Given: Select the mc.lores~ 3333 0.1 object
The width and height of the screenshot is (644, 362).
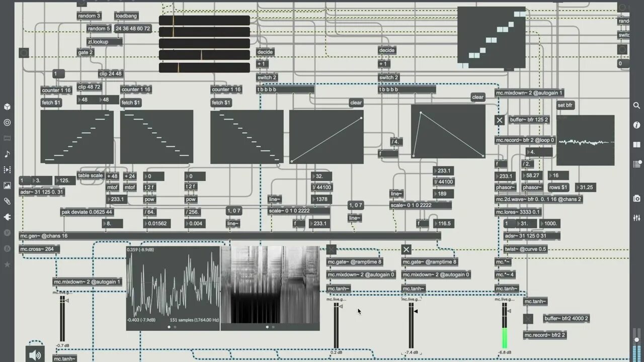Looking at the screenshot, I should (518, 212).
